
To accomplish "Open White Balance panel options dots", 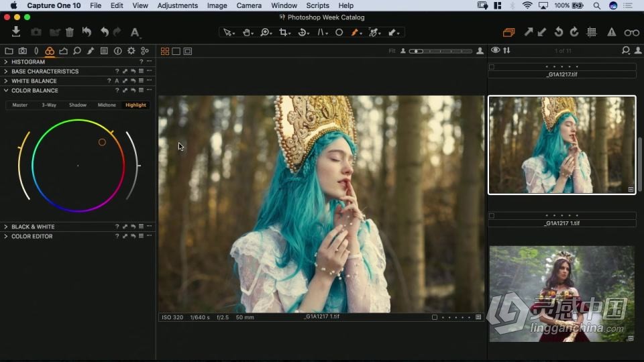I will tap(149, 80).
